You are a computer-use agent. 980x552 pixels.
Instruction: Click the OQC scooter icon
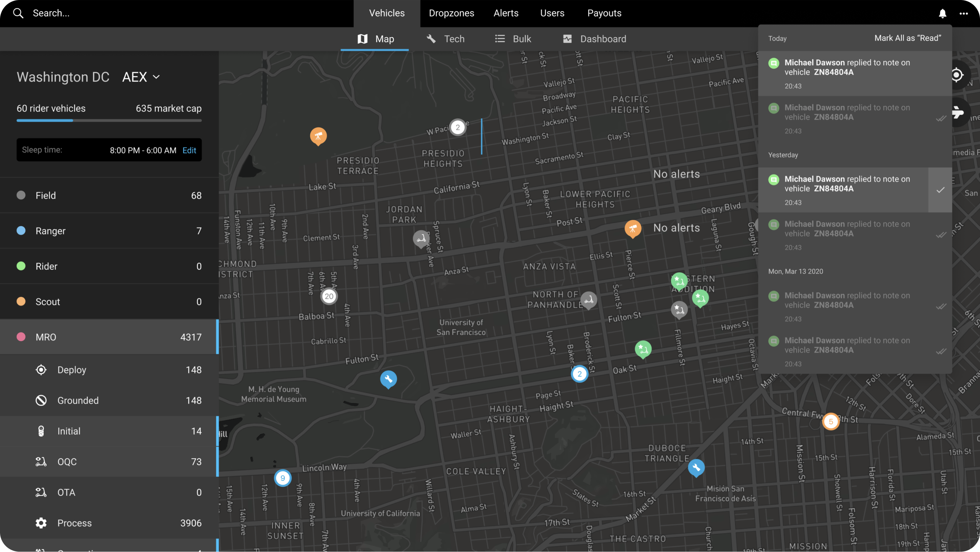pyautogui.click(x=41, y=462)
